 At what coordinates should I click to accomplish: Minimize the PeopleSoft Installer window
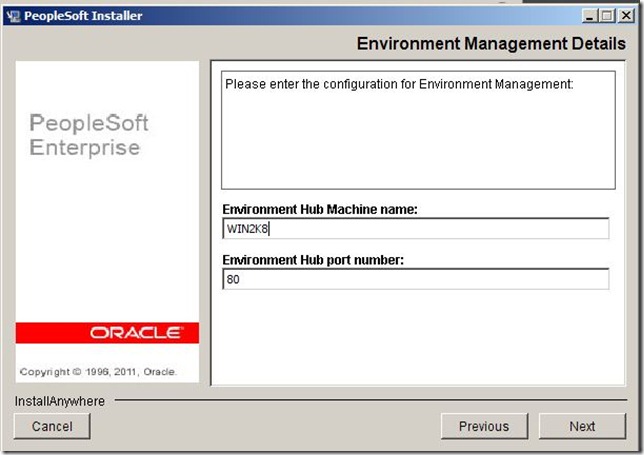click(589, 16)
